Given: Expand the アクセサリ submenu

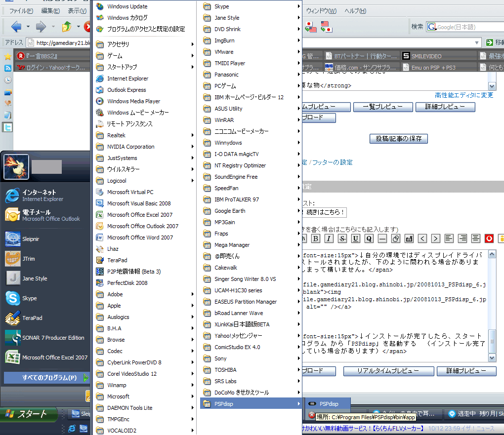Looking at the screenshot, I should tap(145, 44).
